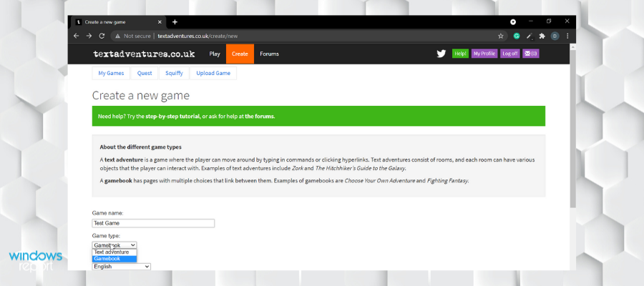The image size is (644, 286).
Task: Switch to the Squiffy tab
Action: pyautogui.click(x=174, y=74)
